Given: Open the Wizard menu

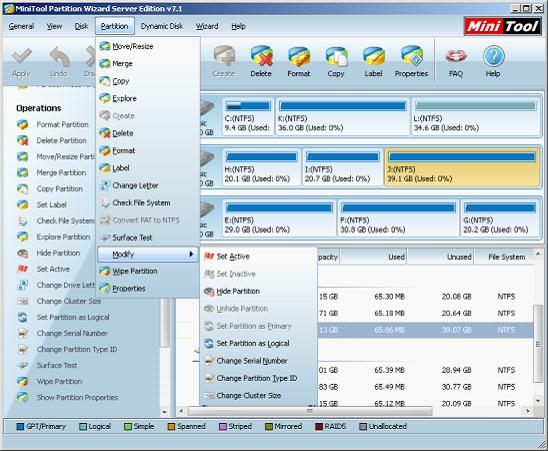Looking at the screenshot, I should [x=207, y=26].
